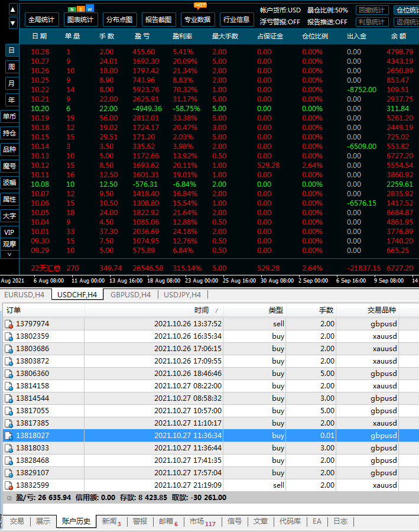Click order icon for 13814544
The image size is (419, 532).
pos(9,398)
